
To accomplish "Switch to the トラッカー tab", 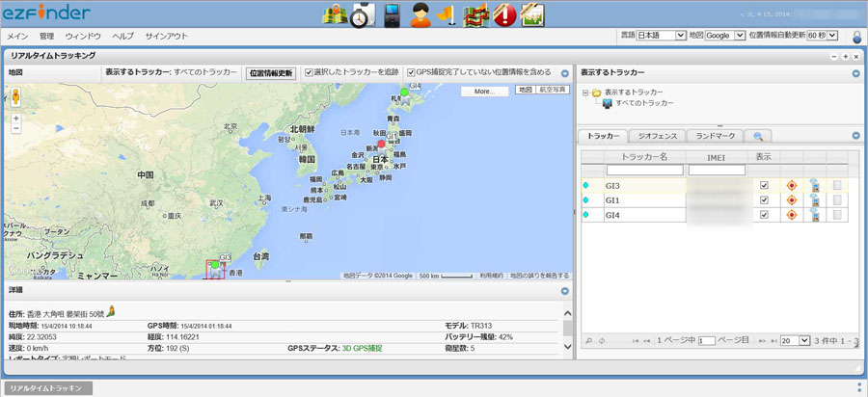I will (603, 136).
